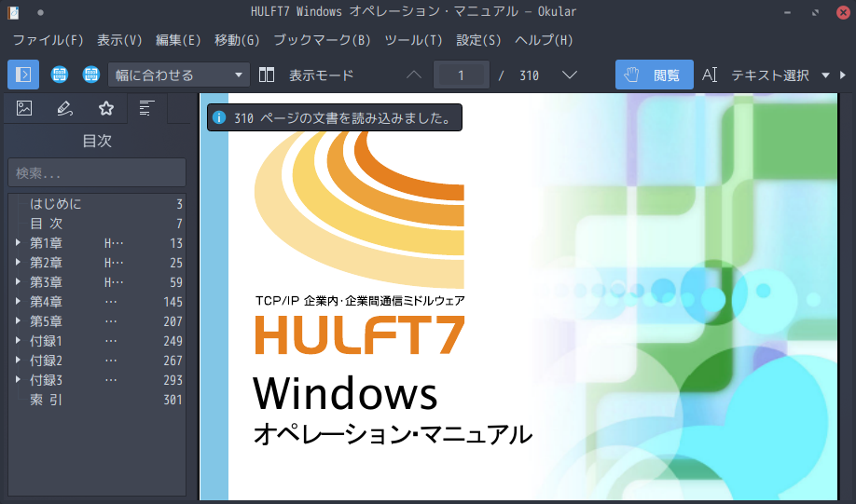This screenshot has width=856, height=504.
Task: Click the Okular app icon in title bar
Action: tap(14, 12)
